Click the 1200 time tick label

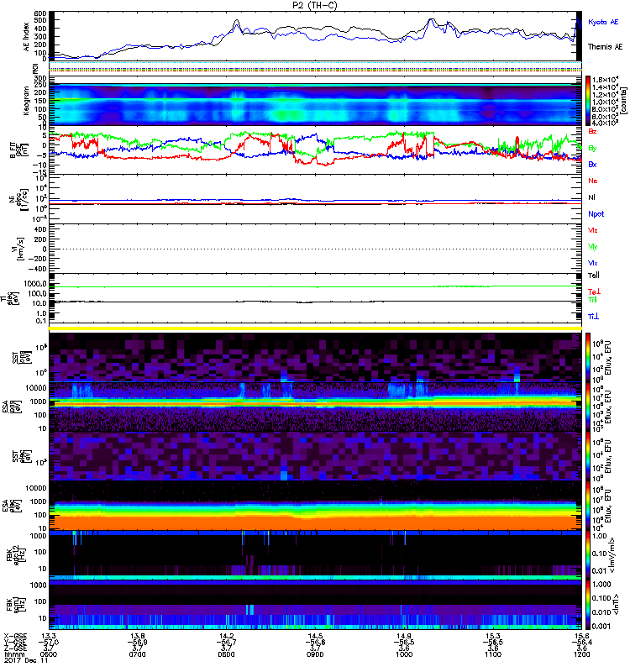tap(581, 654)
